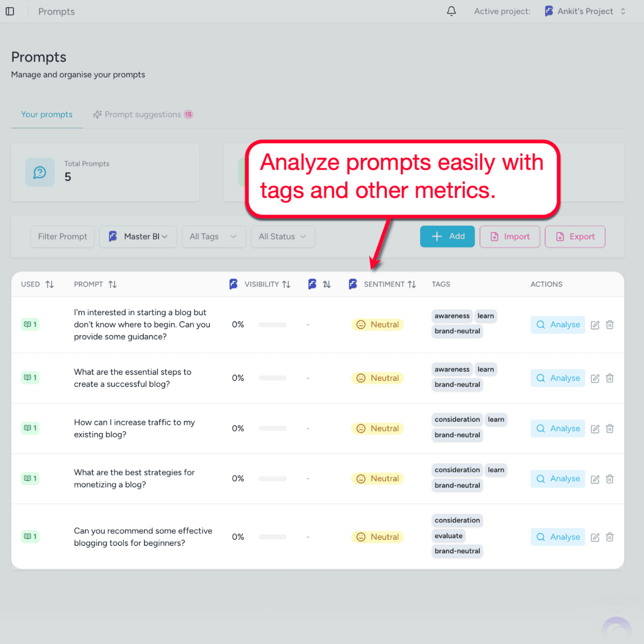Expand the All Tags filter

click(x=213, y=237)
